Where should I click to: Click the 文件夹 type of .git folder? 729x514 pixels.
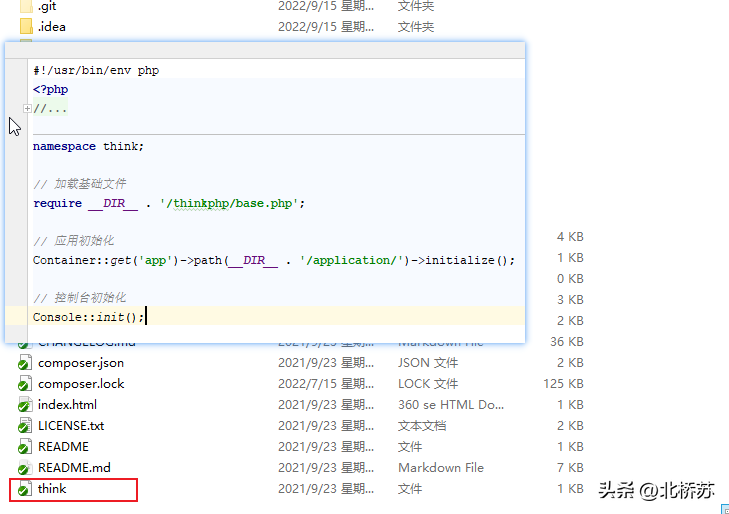pyautogui.click(x=416, y=6)
